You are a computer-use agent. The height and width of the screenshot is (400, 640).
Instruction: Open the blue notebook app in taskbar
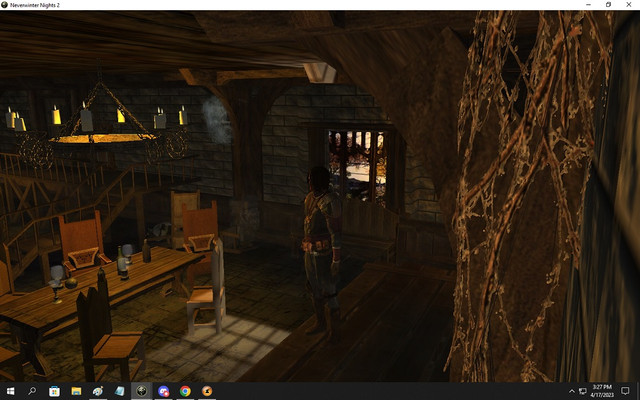click(120, 391)
